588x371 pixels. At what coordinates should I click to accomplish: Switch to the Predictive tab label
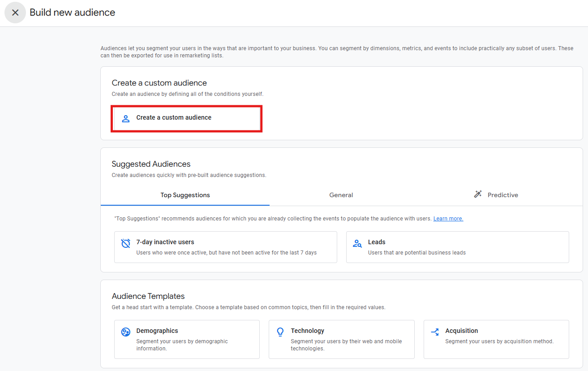pyautogui.click(x=503, y=195)
